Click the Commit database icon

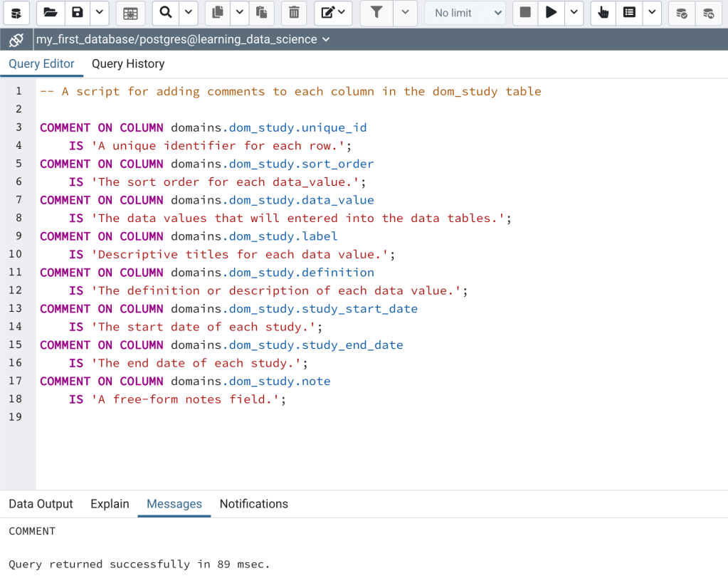tap(681, 13)
